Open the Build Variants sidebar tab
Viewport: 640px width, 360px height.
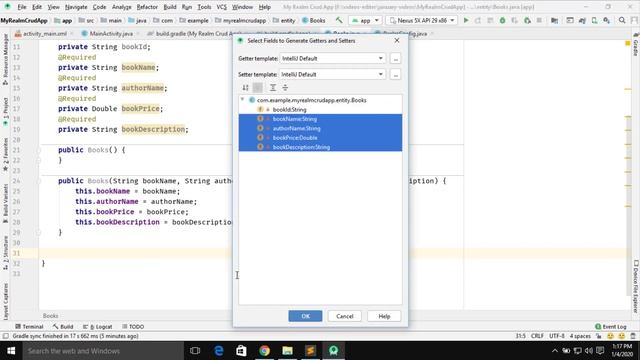point(5,203)
